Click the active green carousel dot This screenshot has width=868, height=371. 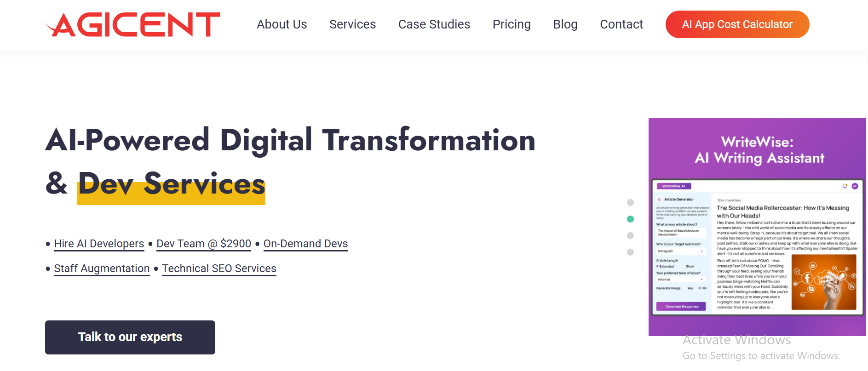click(630, 219)
